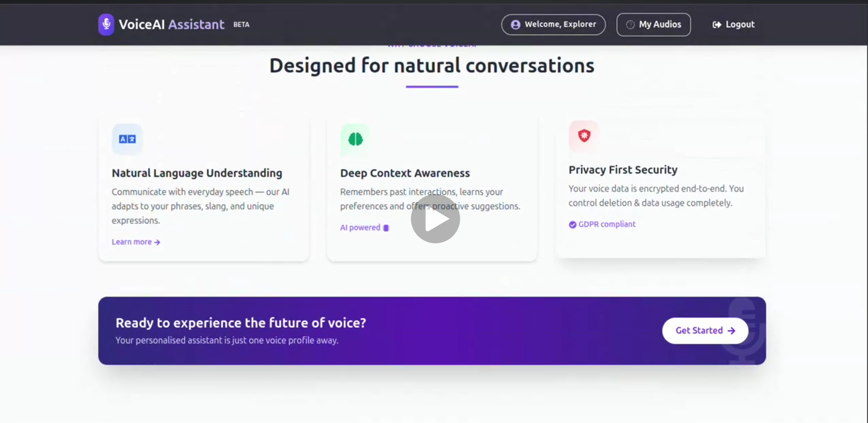Click the arrow icon after Learn more
This screenshot has width=868, height=423.
pyautogui.click(x=157, y=242)
